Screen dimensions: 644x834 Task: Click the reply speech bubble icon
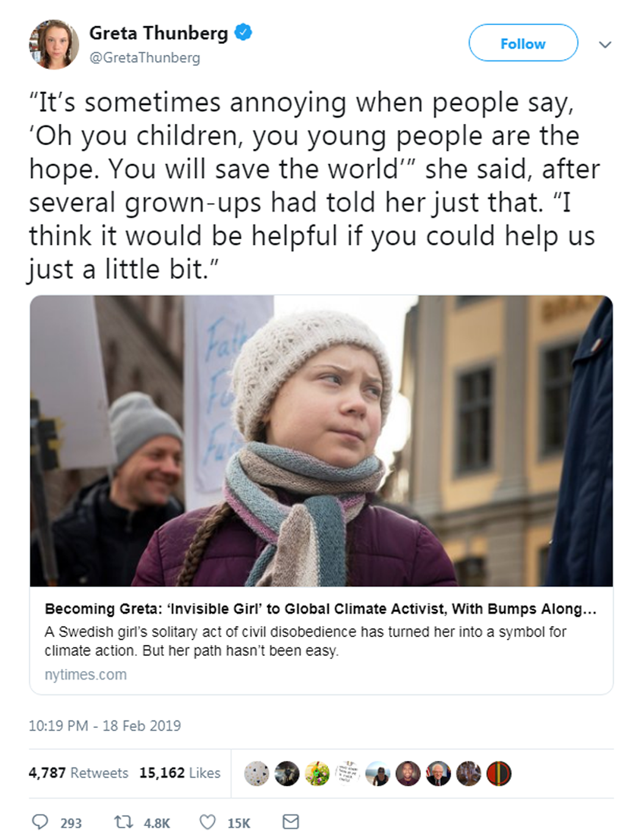[40, 822]
